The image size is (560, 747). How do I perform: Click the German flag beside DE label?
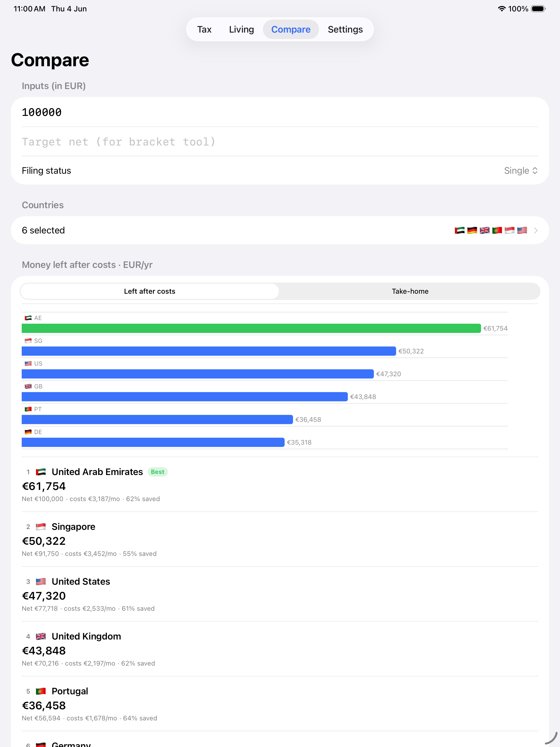tap(28, 432)
